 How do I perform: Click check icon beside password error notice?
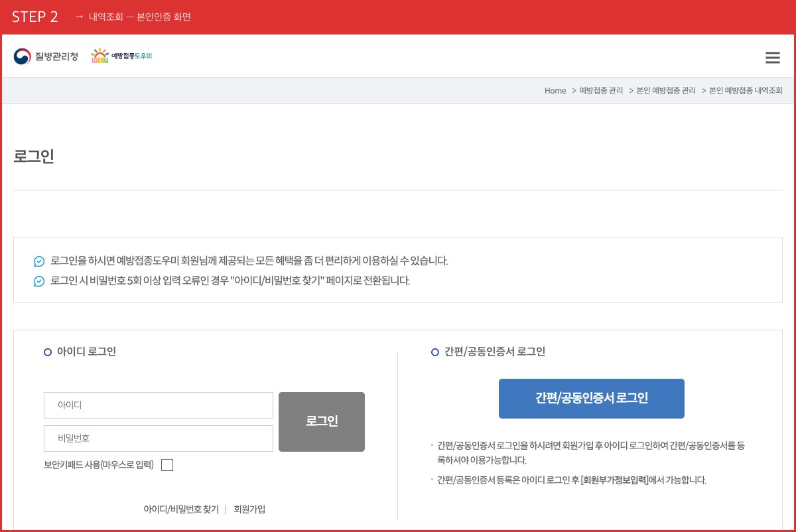click(39, 281)
